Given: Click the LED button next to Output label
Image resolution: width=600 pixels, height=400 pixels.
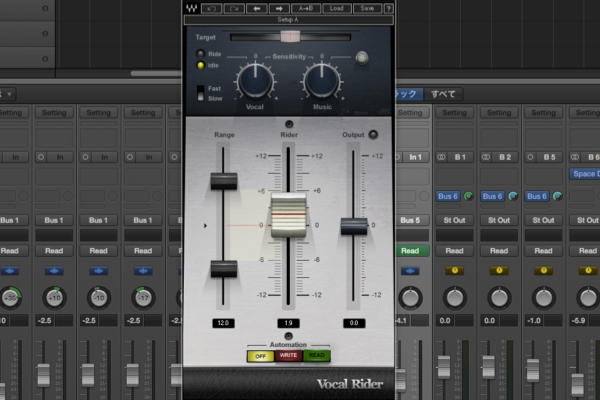Looking at the screenshot, I should (x=373, y=134).
